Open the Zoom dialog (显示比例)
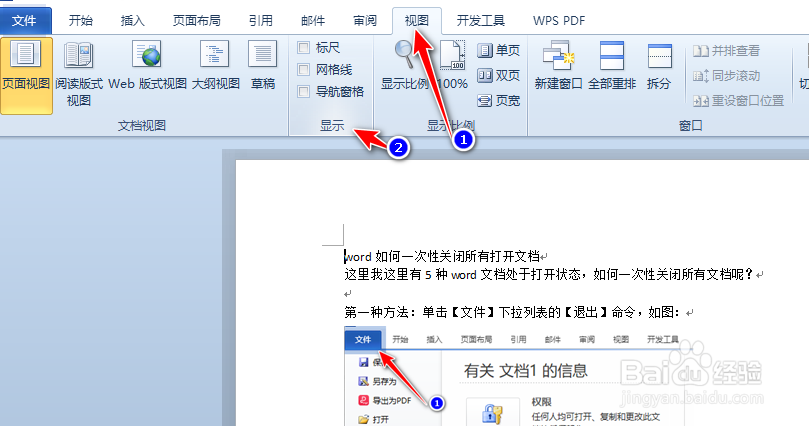Viewport: 809px width, 426px height. 404,66
